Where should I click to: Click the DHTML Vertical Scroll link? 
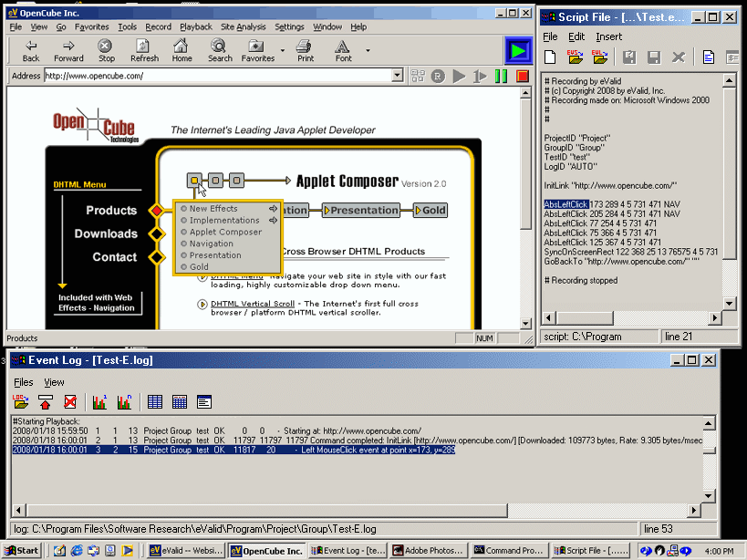[x=253, y=304]
